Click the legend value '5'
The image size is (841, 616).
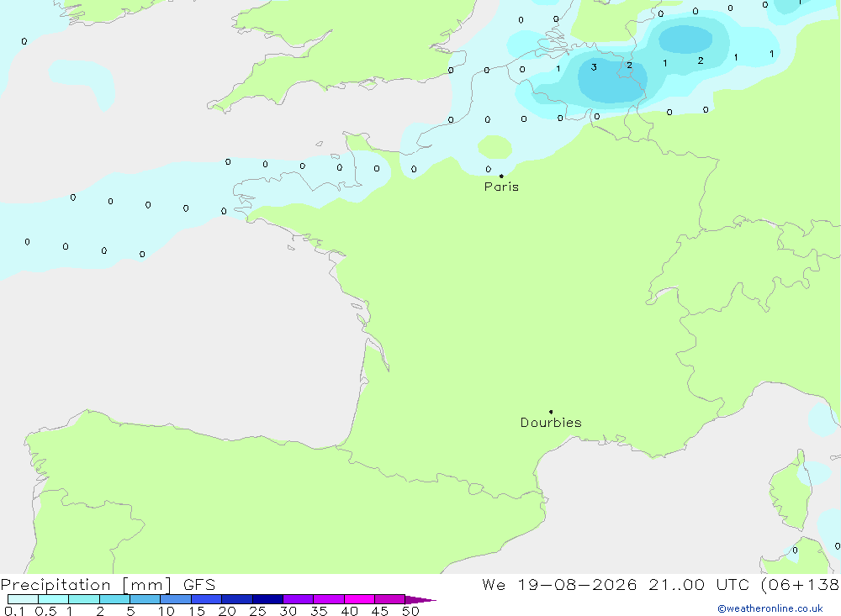click(x=130, y=611)
